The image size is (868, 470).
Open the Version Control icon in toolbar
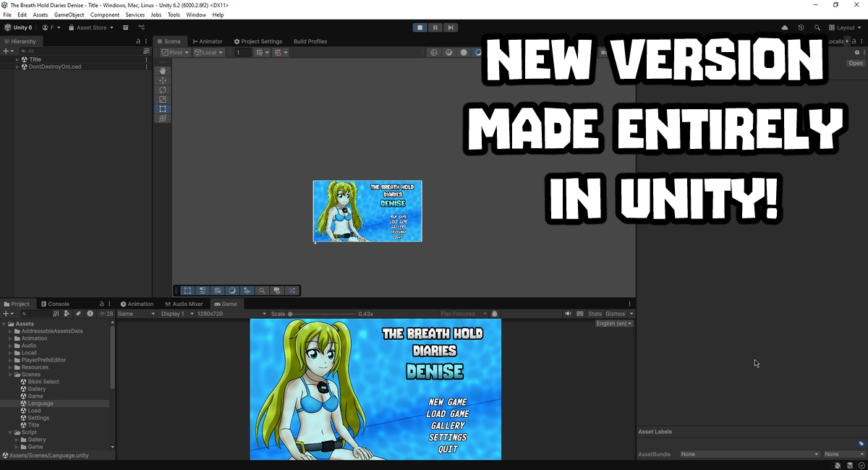pyautogui.click(x=142, y=27)
